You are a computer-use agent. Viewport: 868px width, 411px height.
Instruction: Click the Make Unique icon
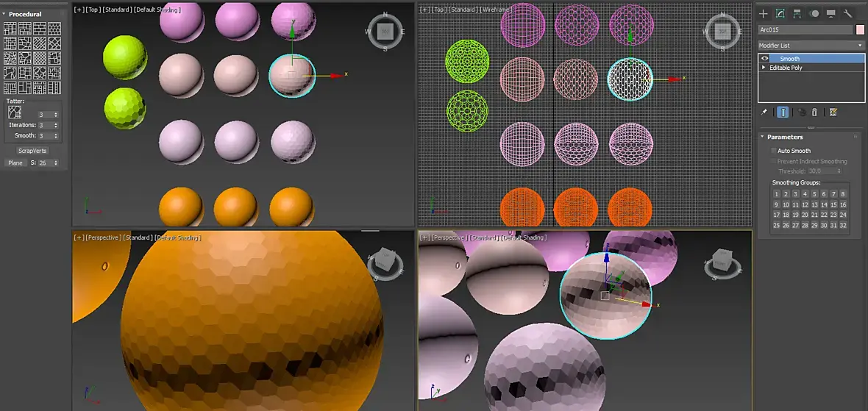click(x=802, y=112)
